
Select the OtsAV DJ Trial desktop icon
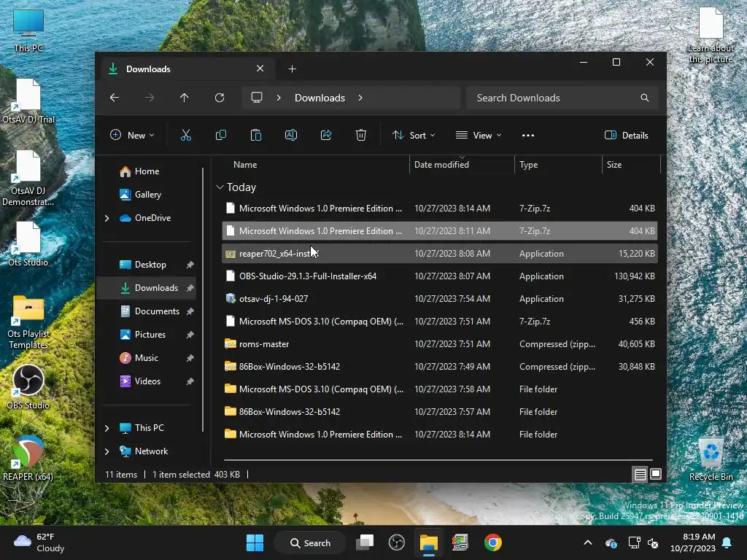[x=28, y=101]
